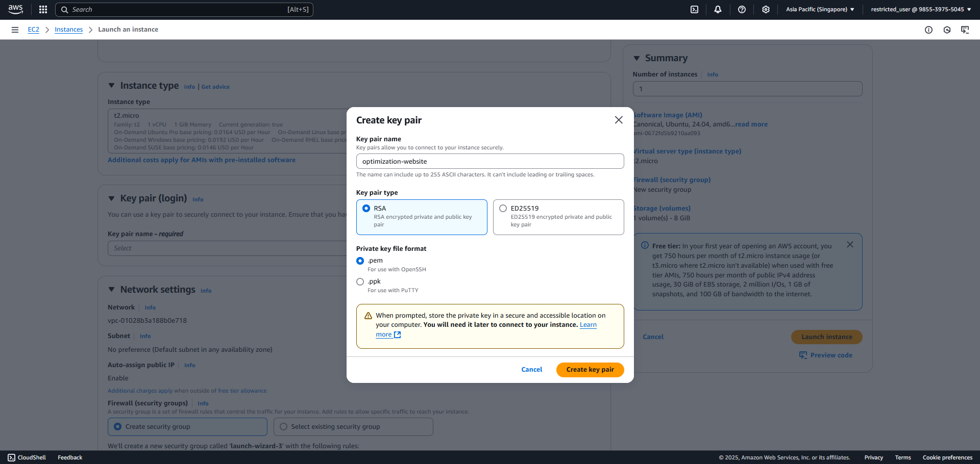Open CloudShell icon in top bar
980x464 pixels.
[694, 9]
